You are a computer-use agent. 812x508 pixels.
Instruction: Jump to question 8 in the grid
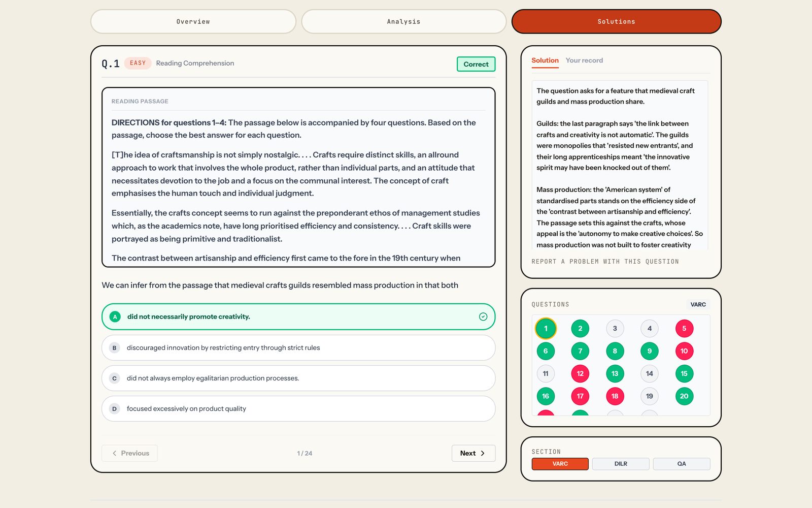click(x=615, y=351)
